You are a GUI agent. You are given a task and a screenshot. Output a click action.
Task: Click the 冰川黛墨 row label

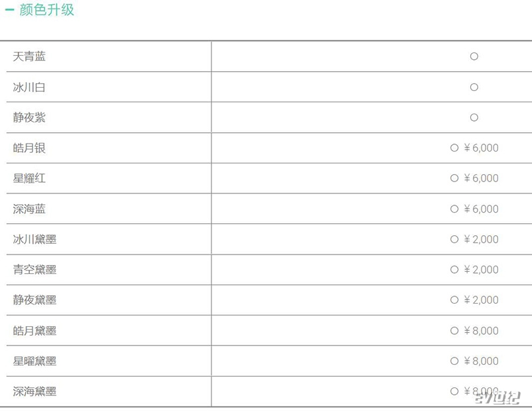pyautogui.click(x=35, y=239)
